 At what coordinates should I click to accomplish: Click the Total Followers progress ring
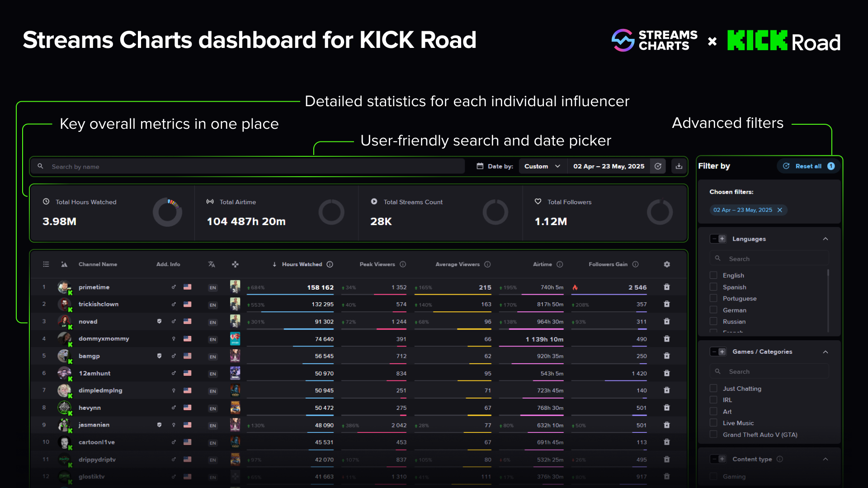click(x=660, y=212)
